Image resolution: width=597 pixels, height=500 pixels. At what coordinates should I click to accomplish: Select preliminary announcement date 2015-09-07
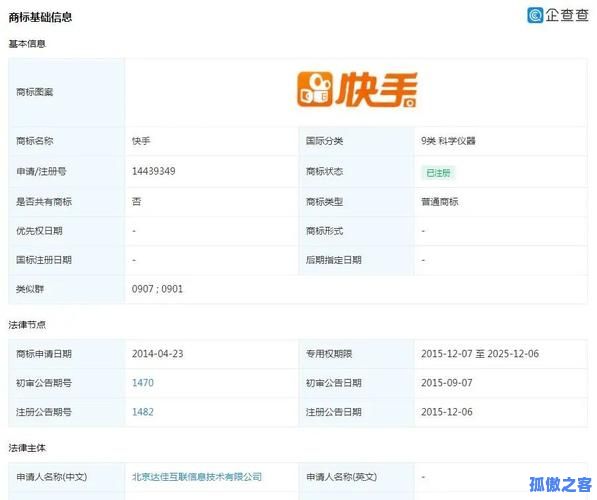click(447, 383)
